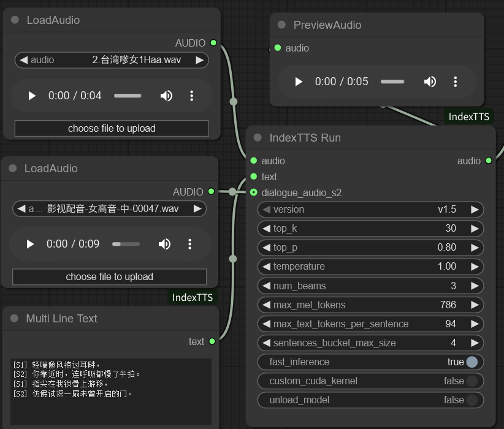Play the 2.台湾嗲女1Haa.wav audio file

32,96
